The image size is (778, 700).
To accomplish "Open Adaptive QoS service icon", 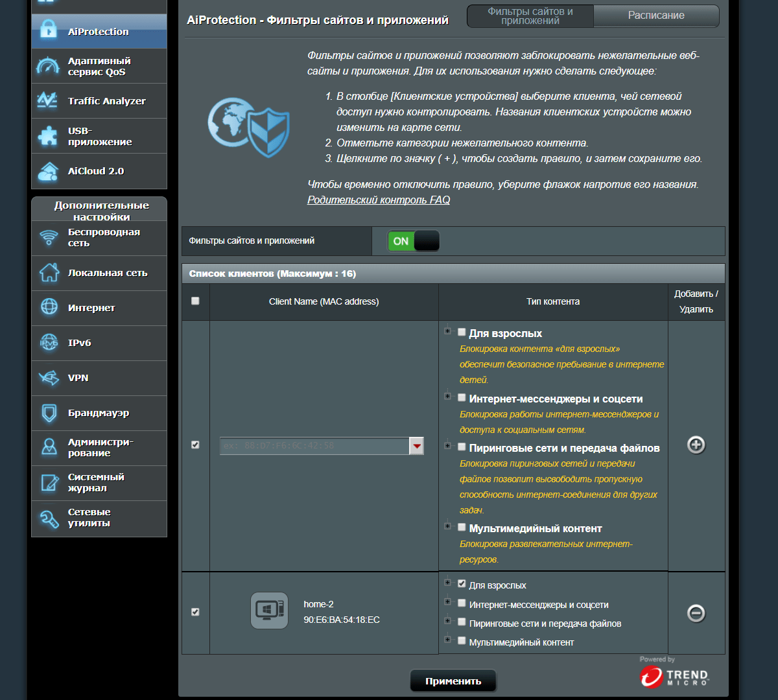I will [49, 66].
